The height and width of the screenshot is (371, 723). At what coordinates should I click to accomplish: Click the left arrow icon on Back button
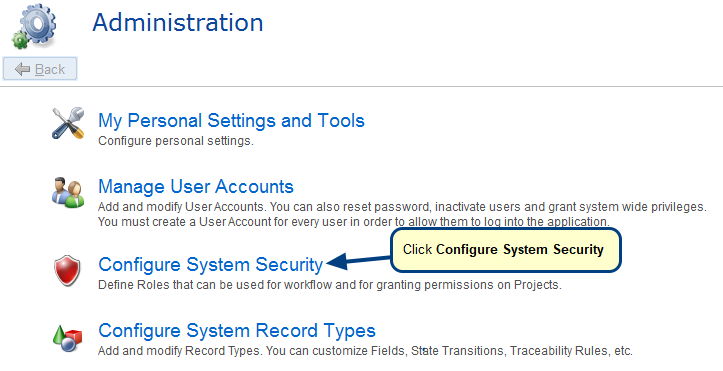tap(23, 70)
